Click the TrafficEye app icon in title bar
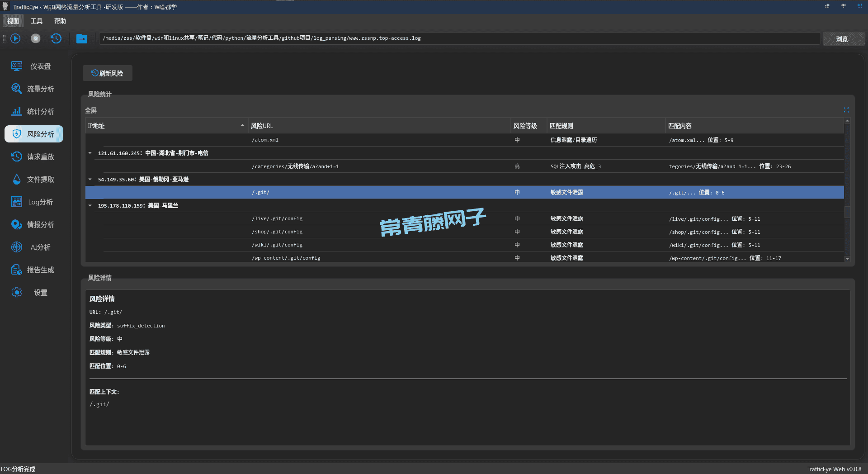Image resolution: width=868 pixels, height=474 pixels. coord(5,6)
